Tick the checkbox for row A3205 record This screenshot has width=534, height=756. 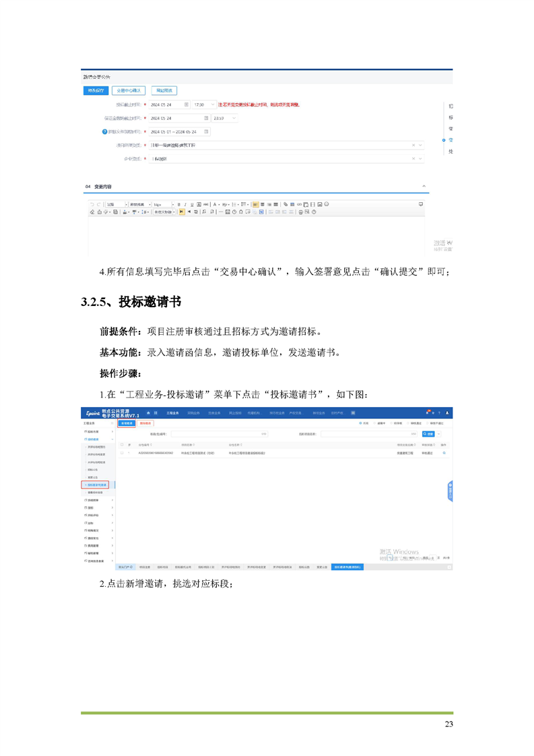pos(122,453)
